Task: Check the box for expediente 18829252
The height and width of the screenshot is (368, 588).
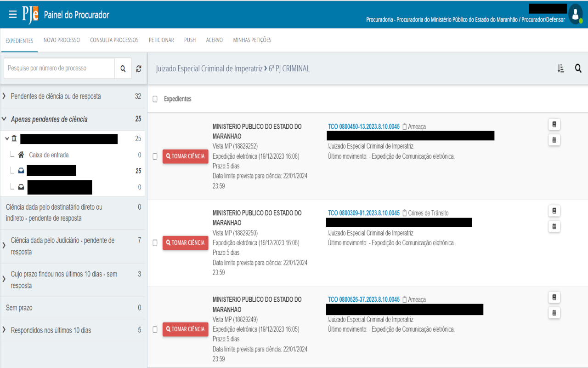Action: click(155, 156)
